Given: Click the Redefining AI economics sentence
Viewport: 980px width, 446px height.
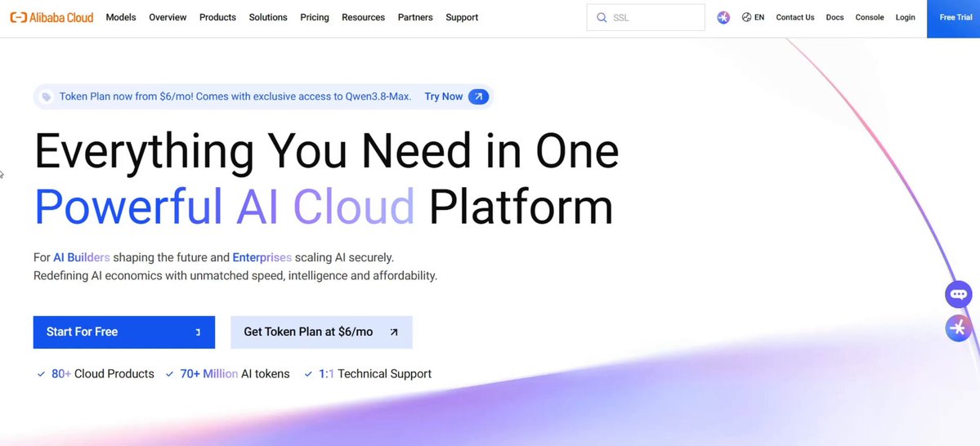Looking at the screenshot, I should [235, 276].
